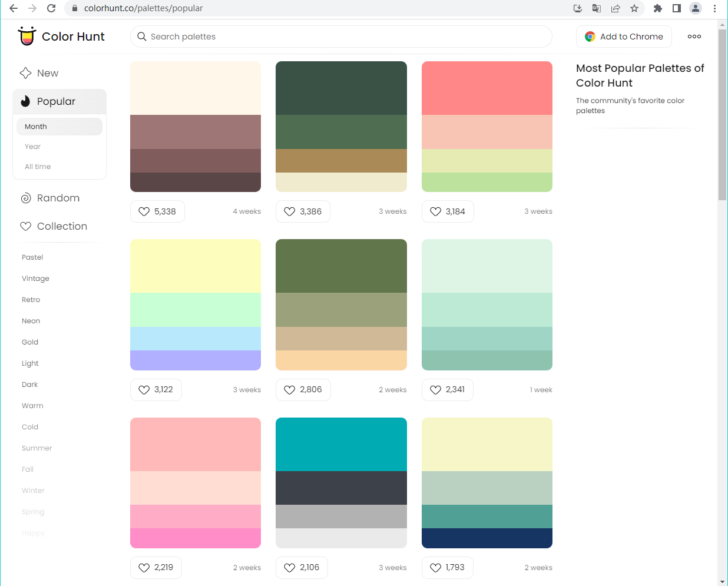Select the Popular section in sidebar
The image size is (728, 586).
pos(59,101)
